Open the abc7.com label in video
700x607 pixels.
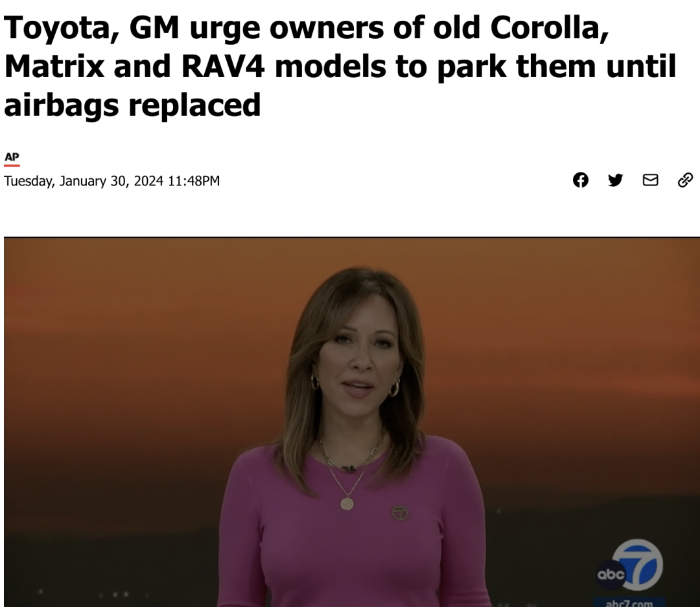tap(629, 603)
